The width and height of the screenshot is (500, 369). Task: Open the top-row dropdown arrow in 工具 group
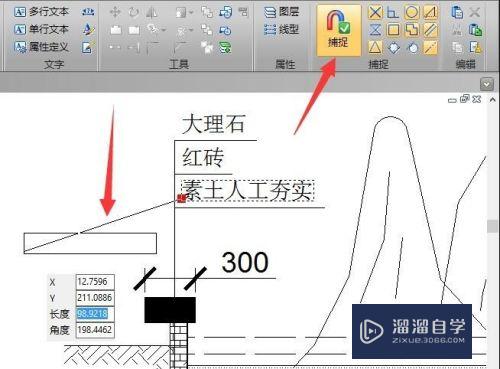(x=191, y=13)
